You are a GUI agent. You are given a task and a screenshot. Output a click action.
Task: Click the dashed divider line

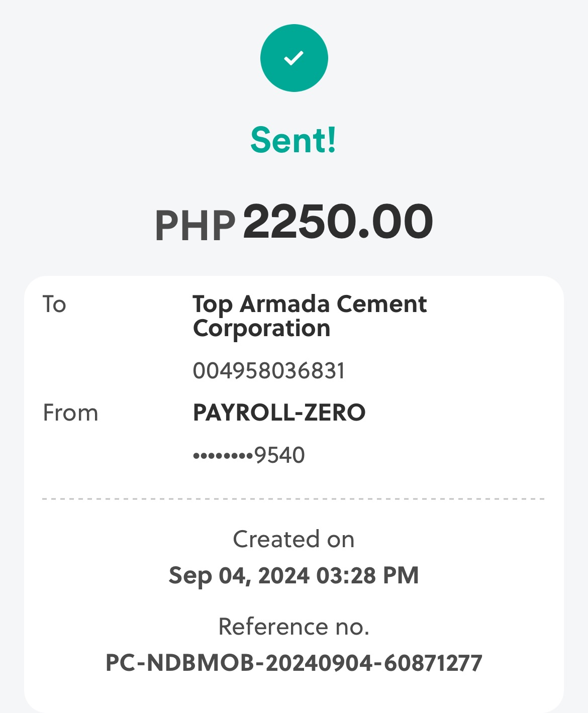pyautogui.click(x=293, y=499)
